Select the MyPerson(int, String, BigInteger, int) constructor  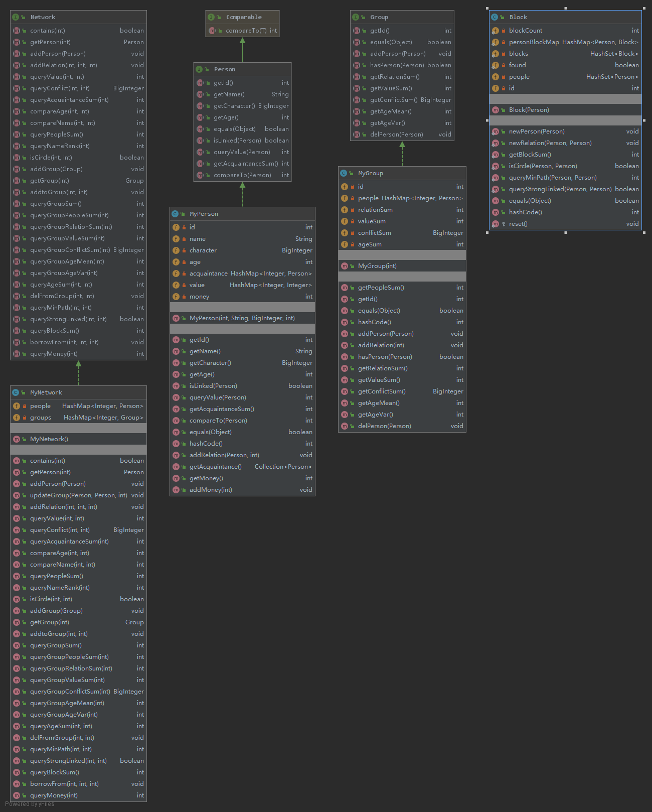click(243, 318)
